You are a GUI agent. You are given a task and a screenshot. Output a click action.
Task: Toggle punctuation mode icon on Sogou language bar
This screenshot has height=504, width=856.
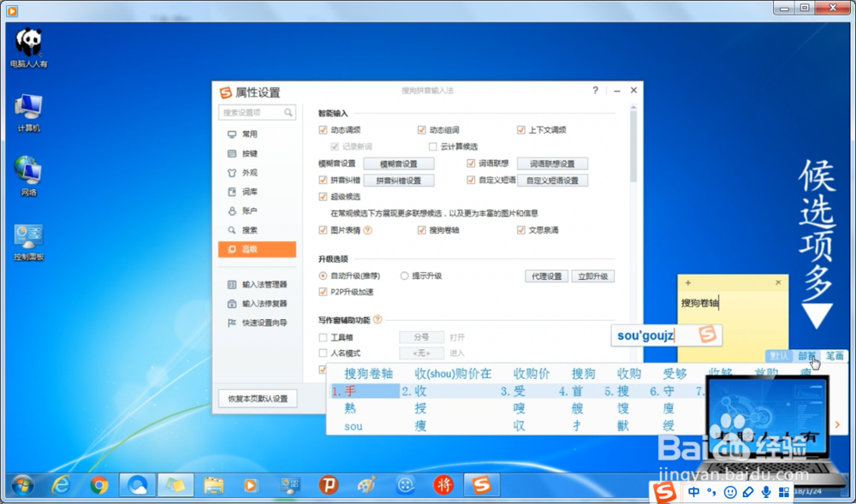click(711, 492)
